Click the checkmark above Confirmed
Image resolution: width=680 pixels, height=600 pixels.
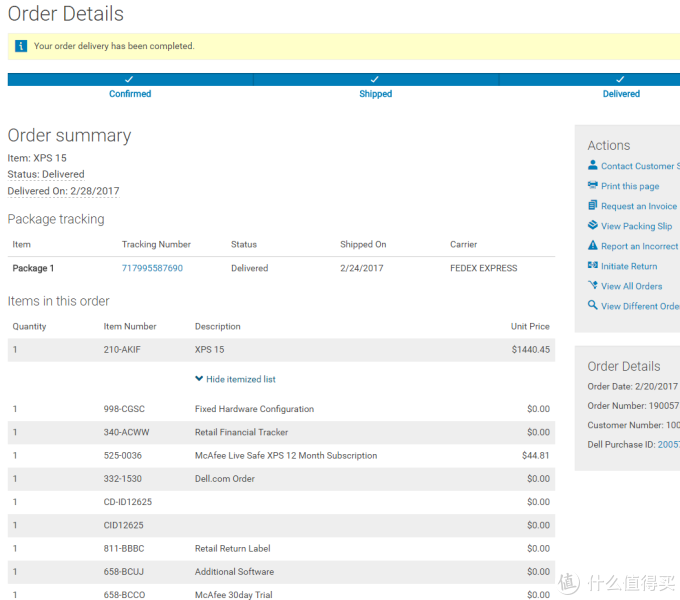(x=129, y=79)
